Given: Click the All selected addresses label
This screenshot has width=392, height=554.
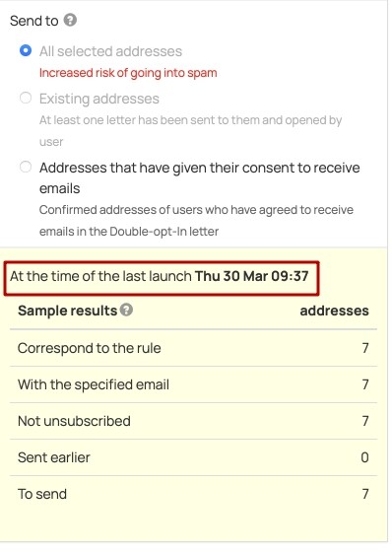Looking at the screenshot, I should pos(110,51).
